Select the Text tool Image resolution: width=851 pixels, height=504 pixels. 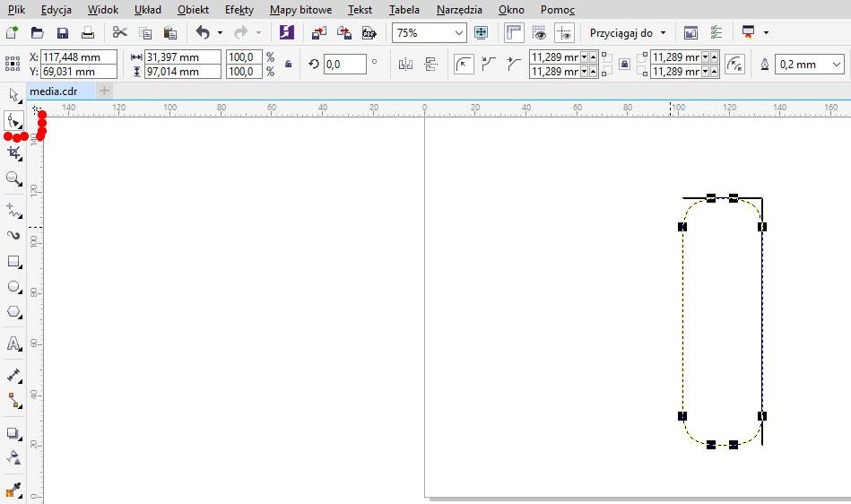tap(13, 343)
